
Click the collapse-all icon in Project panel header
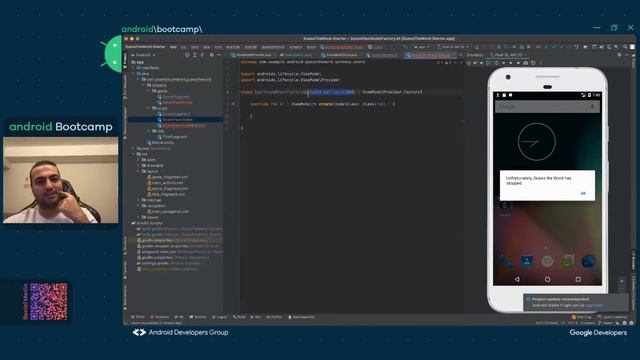pos(202,55)
